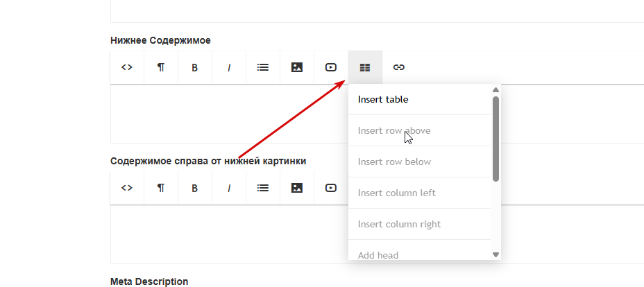644x287 pixels.
Task: Select "Insert column left" menu entry
Action: click(x=396, y=193)
